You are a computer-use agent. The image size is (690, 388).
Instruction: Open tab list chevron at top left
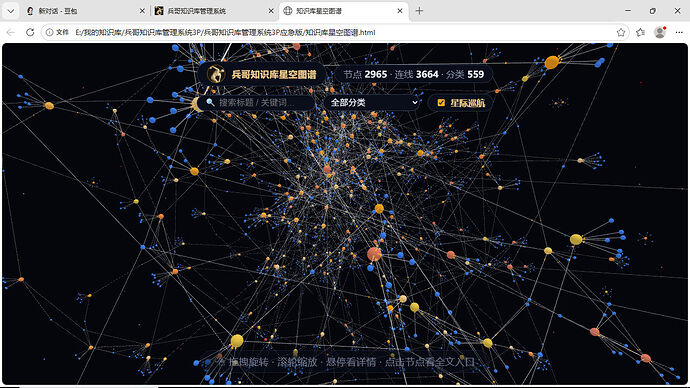11,11
